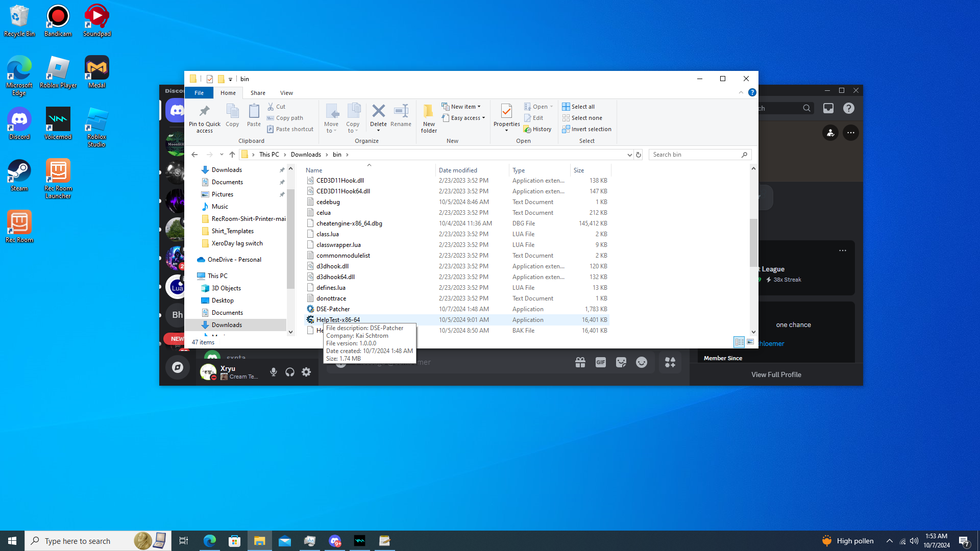980x551 pixels.
Task: Mute the Discord microphone
Action: (274, 372)
